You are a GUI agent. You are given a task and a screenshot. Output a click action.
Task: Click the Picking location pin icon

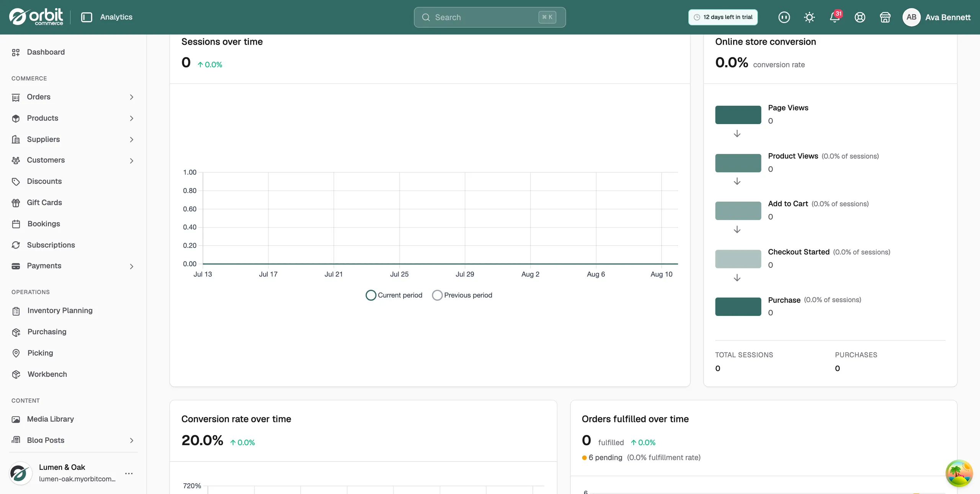click(x=16, y=353)
